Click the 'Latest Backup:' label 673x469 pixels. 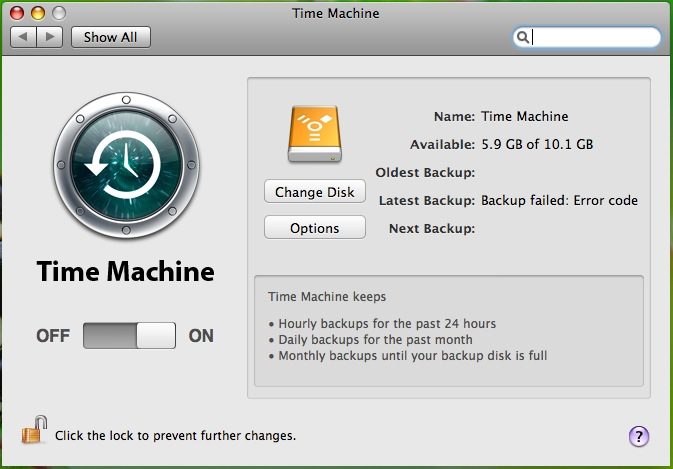click(x=427, y=200)
